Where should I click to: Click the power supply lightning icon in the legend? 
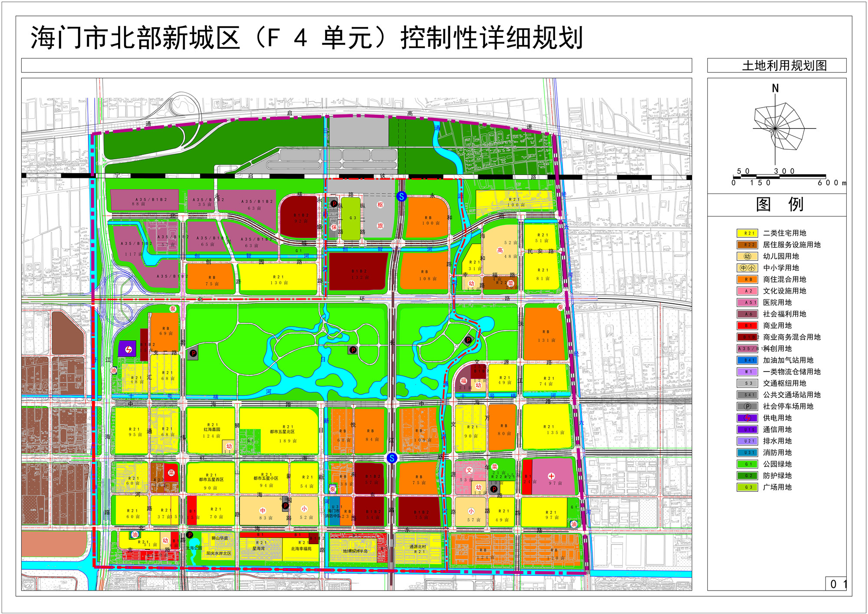(x=747, y=418)
